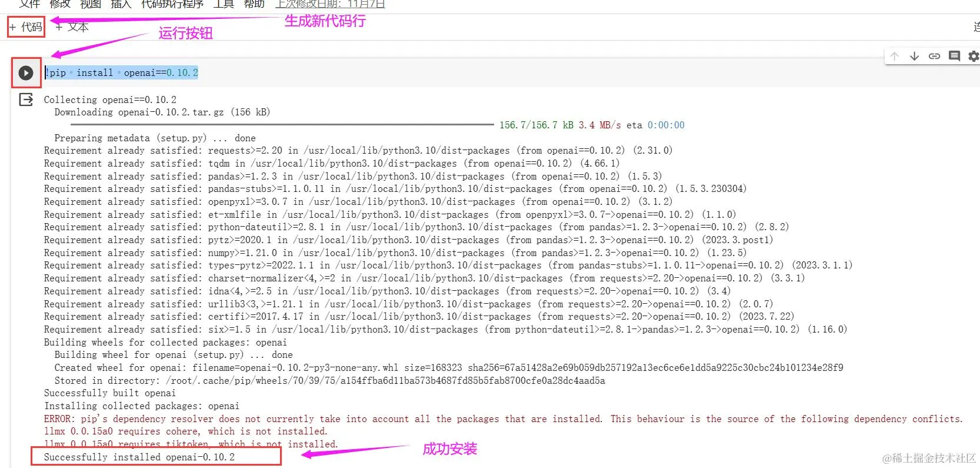Select 'Successfully installed openai-0.10.2' line
The image size is (980, 468).
coord(139,457)
